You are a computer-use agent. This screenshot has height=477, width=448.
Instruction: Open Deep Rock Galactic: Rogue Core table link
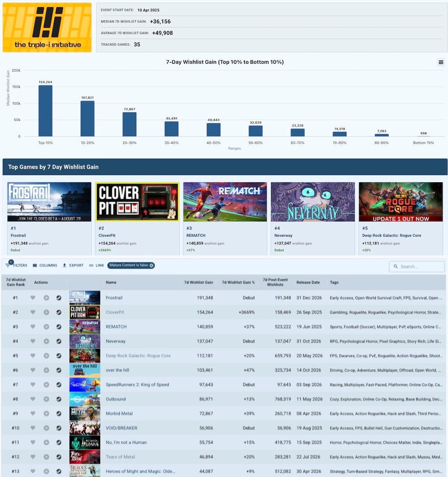[x=138, y=356]
